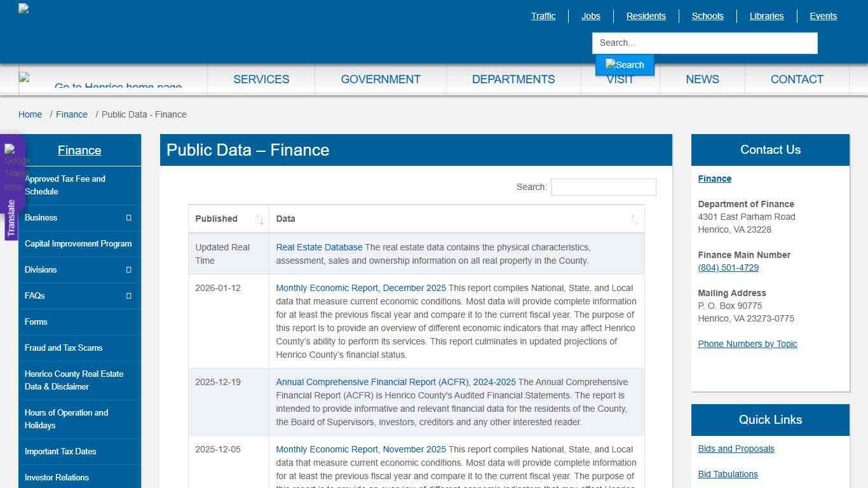Open the GOVERNMENT navigation menu

click(380, 79)
